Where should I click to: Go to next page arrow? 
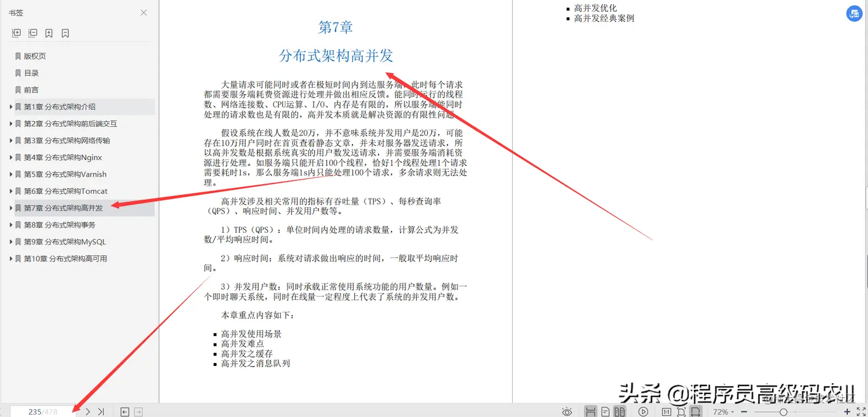pyautogui.click(x=88, y=411)
